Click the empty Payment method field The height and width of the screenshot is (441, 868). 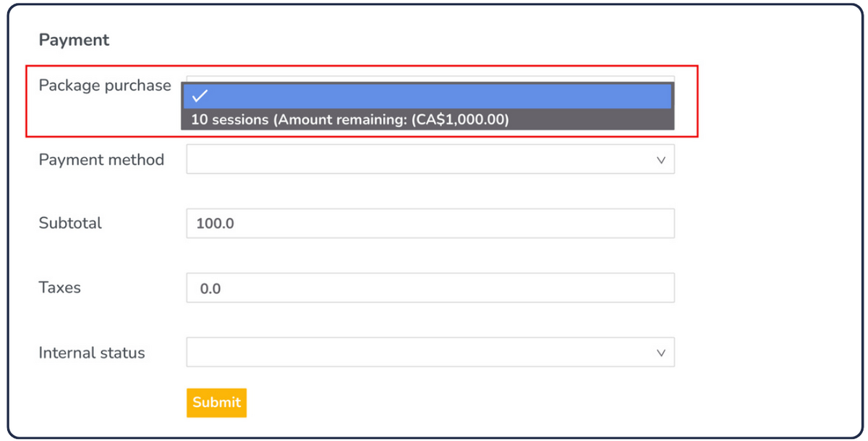[x=430, y=159]
